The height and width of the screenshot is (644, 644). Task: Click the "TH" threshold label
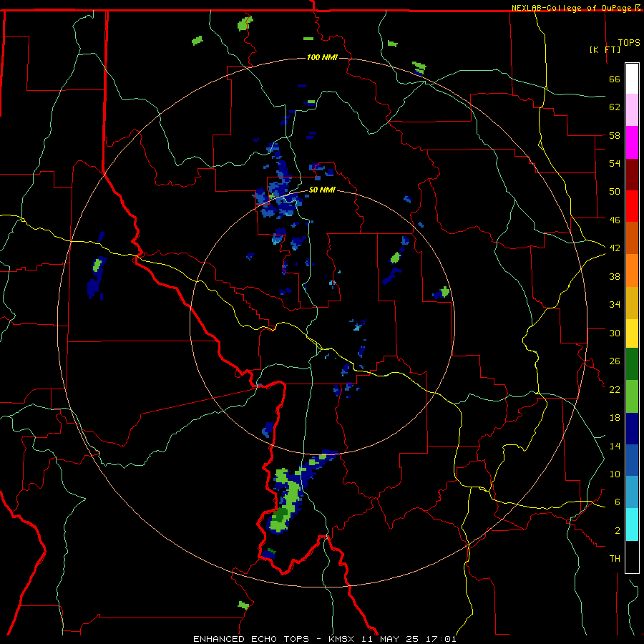pyautogui.click(x=615, y=559)
